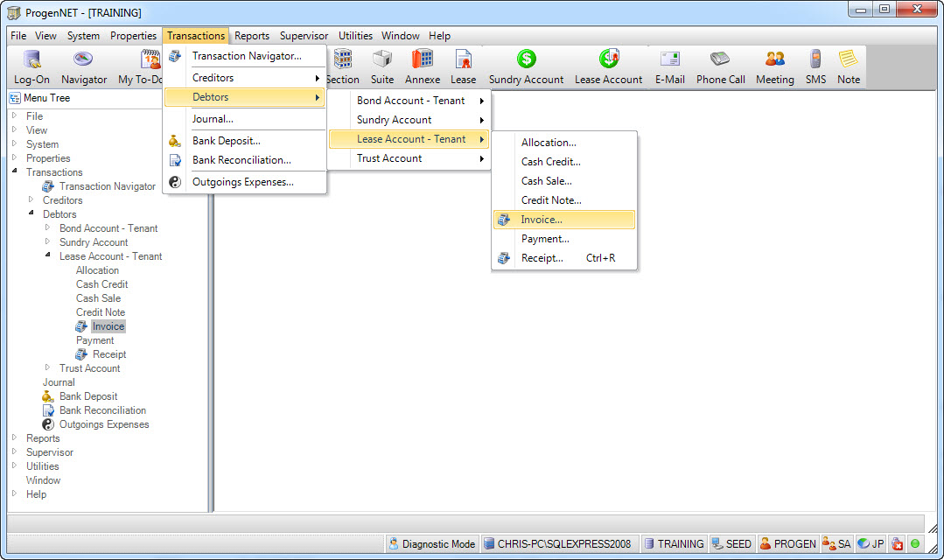Expand the Reports node in Menu Tree
Screen dimensions: 944x560
coord(15,437)
